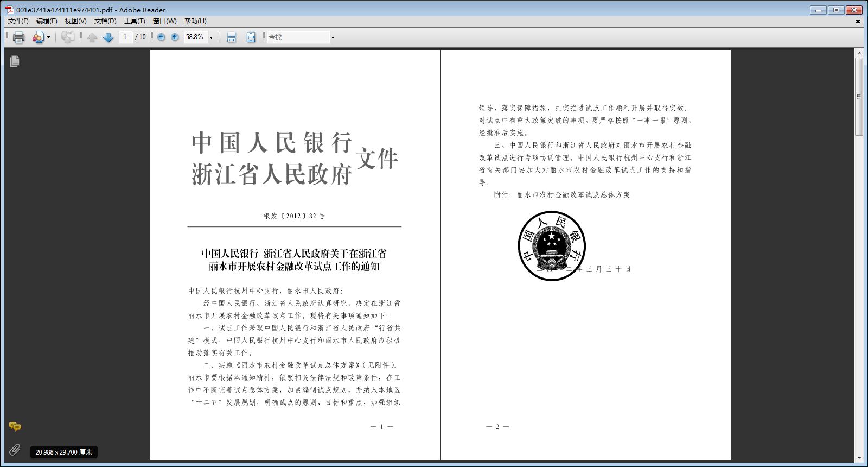Click the 58.8% zoom level field
Screen dimensions: 868x467
click(195, 37)
